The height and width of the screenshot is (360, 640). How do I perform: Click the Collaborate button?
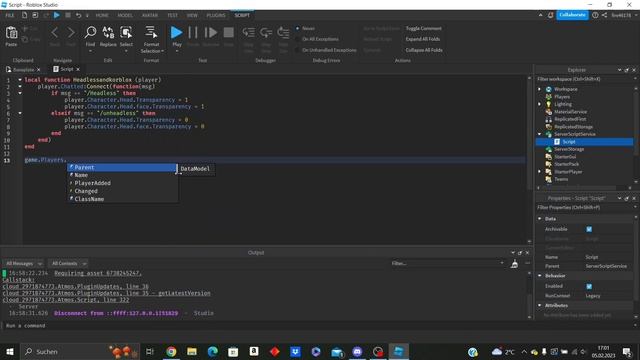572,15
